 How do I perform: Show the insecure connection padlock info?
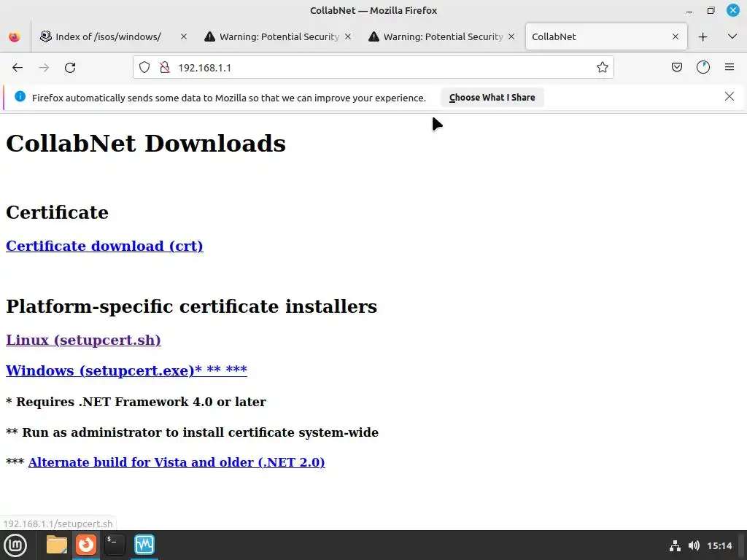pyautogui.click(x=165, y=68)
